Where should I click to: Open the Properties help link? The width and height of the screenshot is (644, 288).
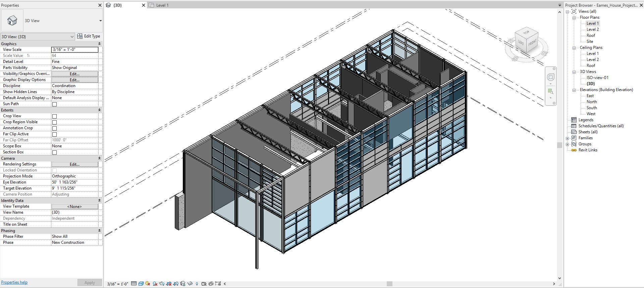14,282
